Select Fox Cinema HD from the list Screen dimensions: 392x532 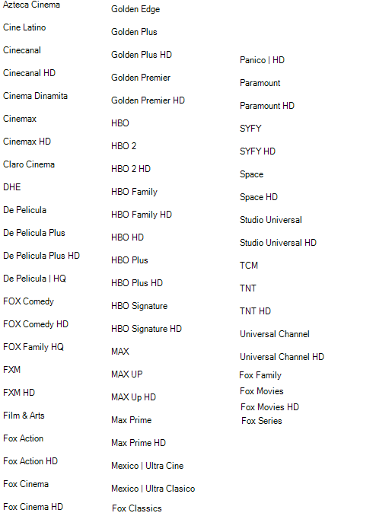[33, 507]
